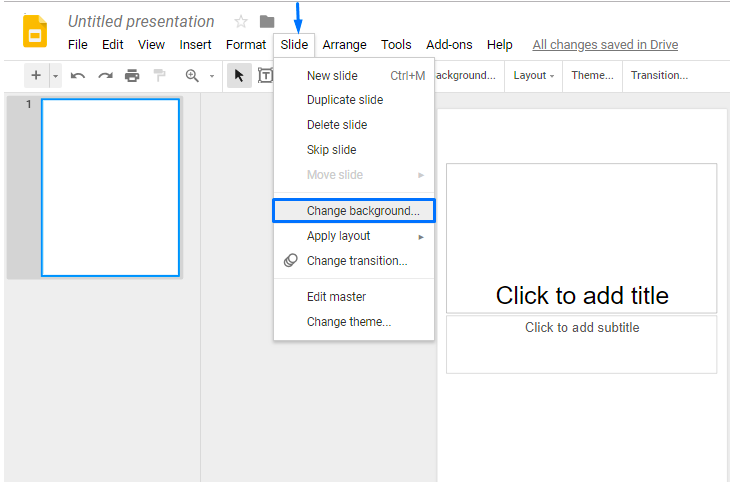
Task: Click the print icon
Action: click(x=132, y=76)
